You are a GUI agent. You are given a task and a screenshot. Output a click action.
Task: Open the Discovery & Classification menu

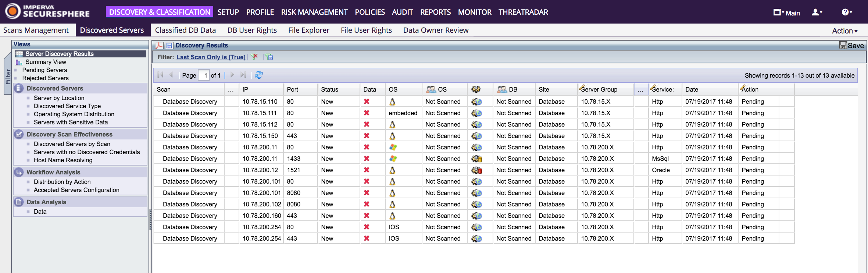point(160,12)
